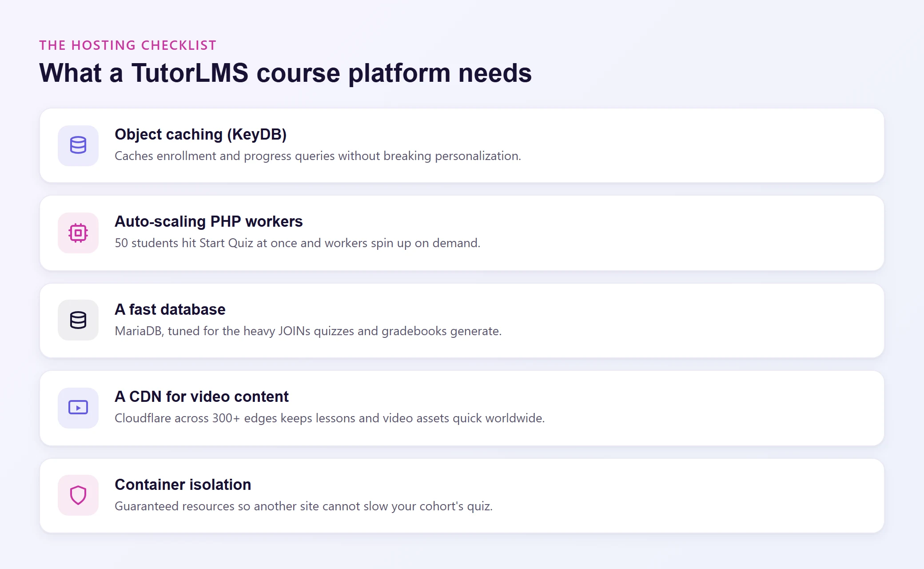Click the title "What a TutorLMS course platform needs"
The width and height of the screenshot is (924, 569).
[286, 73]
